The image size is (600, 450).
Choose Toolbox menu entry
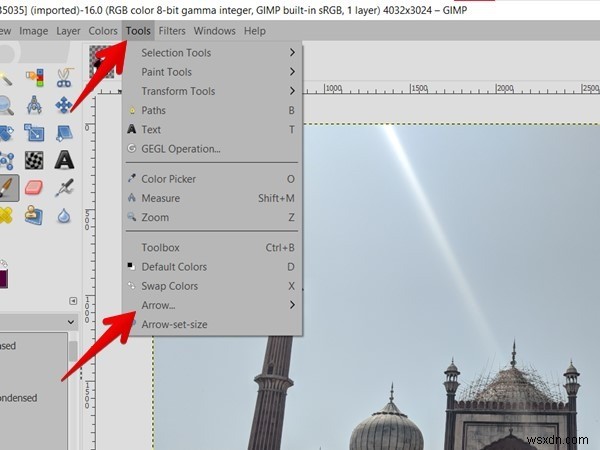coord(212,247)
